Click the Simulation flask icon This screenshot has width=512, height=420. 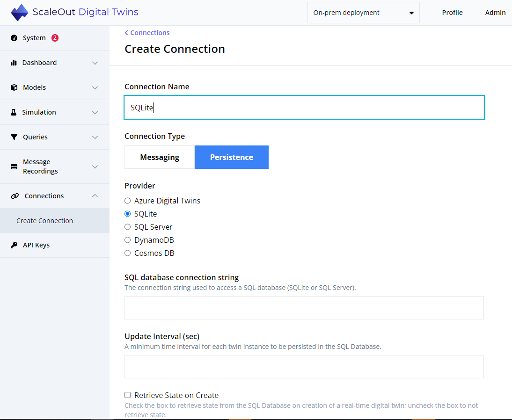[x=14, y=112]
